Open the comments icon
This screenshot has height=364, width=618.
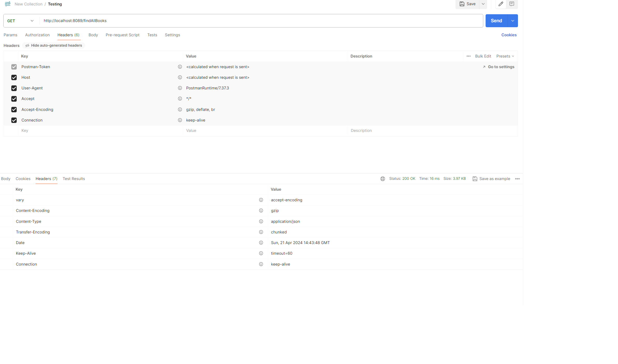click(512, 4)
